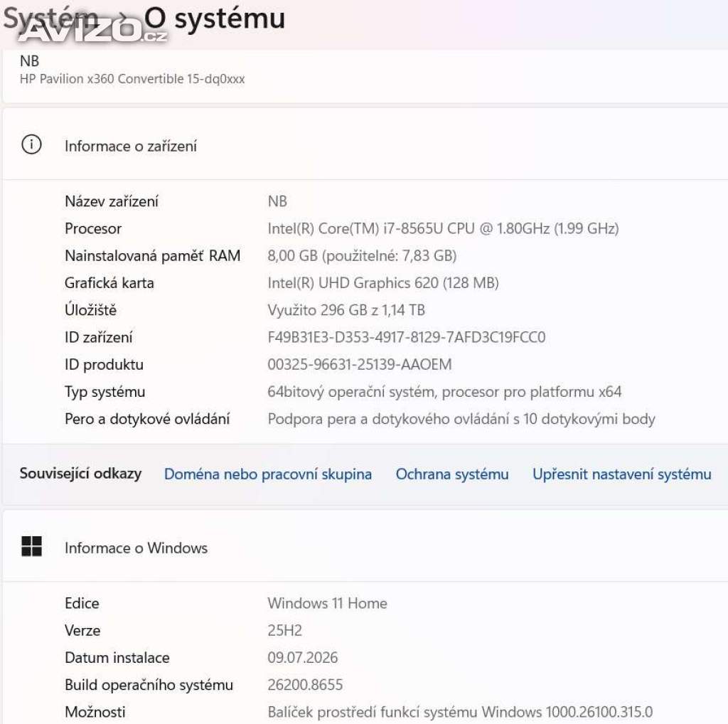Select the Podpora pera a dotykového ovládání value
Viewport: 728px width, 724px height.
(461, 419)
